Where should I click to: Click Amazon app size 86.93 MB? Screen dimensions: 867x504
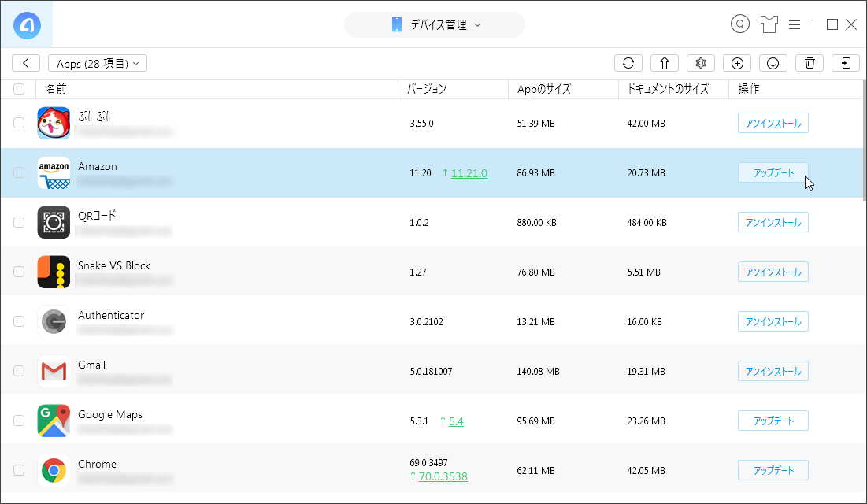pyautogui.click(x=535, y=173)
